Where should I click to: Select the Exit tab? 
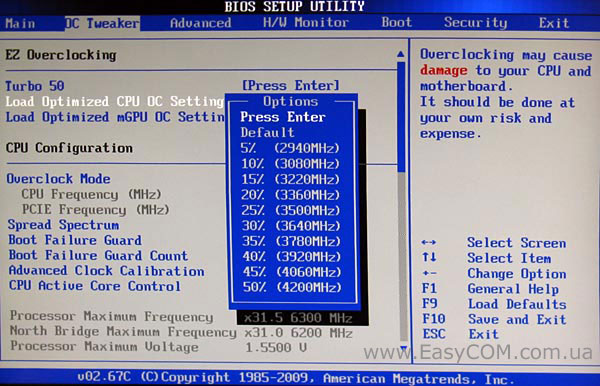(x=554, y=23)
